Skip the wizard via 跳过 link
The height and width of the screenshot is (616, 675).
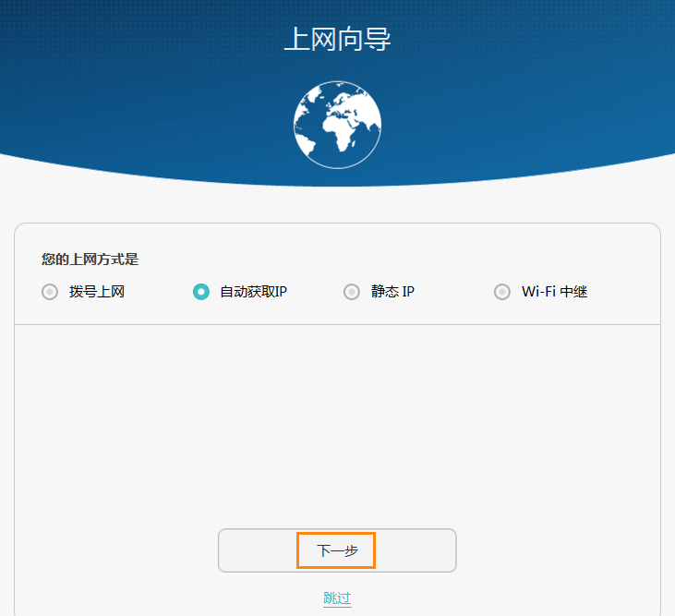337,598
